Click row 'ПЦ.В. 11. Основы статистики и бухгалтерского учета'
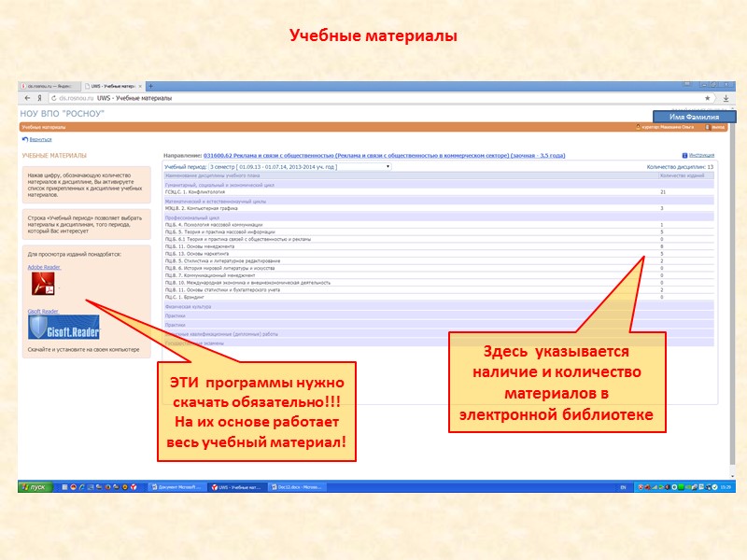This screenshot has width=747, height=560. coord(438,289)
